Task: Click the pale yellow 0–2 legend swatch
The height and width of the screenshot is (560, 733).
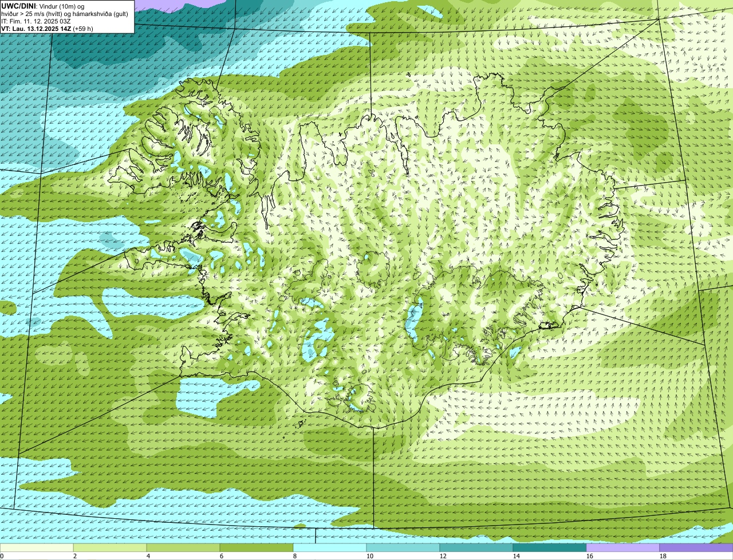Action: pos(37,547)
